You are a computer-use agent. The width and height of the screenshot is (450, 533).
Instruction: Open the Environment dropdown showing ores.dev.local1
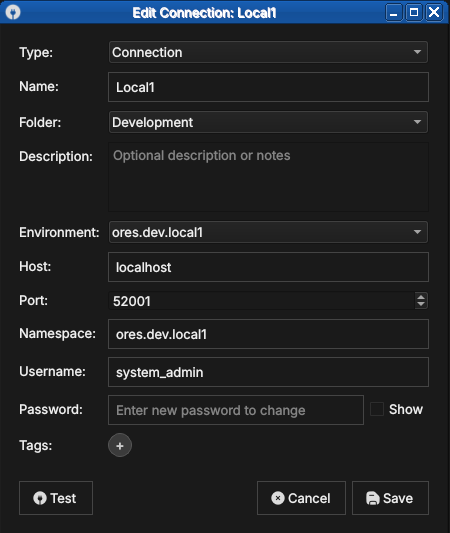click(268, 232)
